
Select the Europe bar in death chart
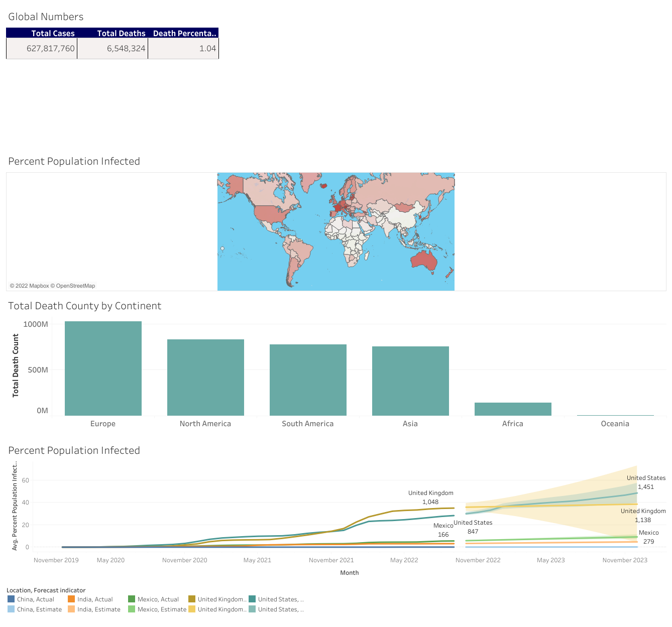[x=103, y=368]
